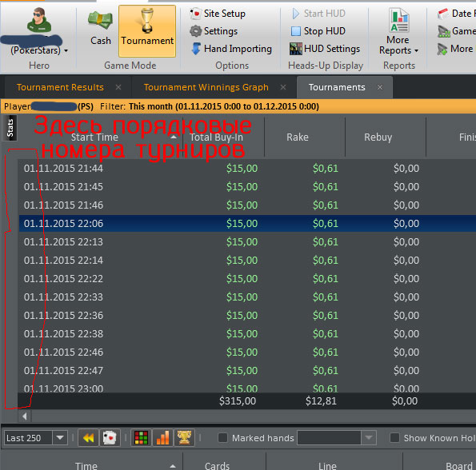Open HUD Settings
The image size is (476, 470).
coord(325,49)
